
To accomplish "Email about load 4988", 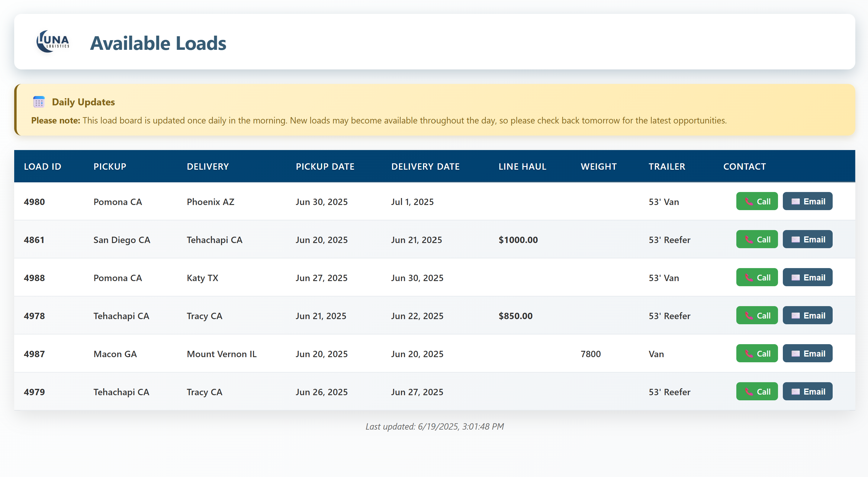I will pyautogui.click(x=807, y=277).
